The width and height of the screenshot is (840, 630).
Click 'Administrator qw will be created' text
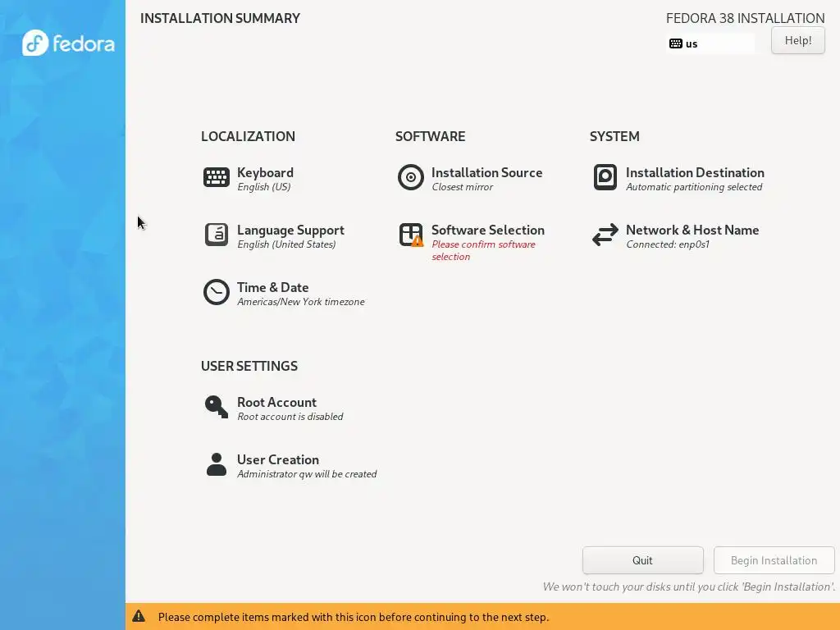[x=307, y=473]
